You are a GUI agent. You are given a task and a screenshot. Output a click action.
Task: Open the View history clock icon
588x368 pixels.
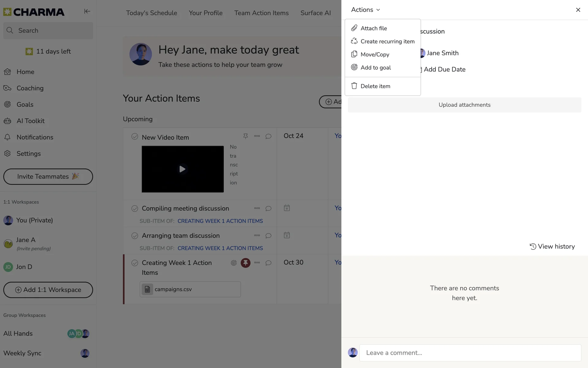533,247
